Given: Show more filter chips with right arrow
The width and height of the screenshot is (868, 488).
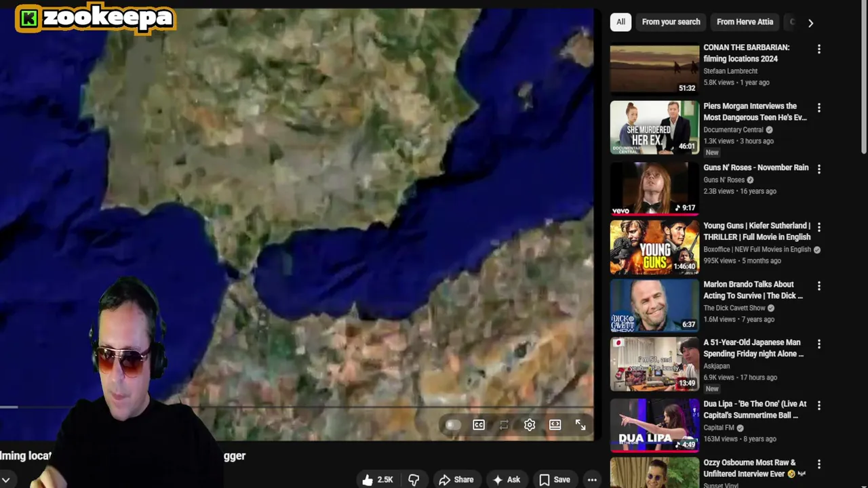Looking at the screenshot, I should (810, 22).
